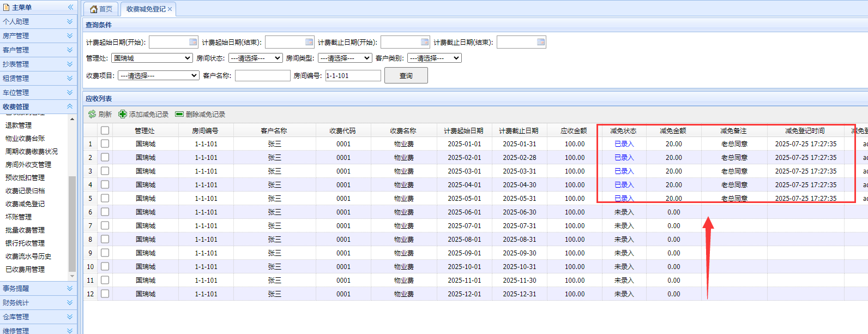Go to 周期收费缴费状况

tap(32, 151)
